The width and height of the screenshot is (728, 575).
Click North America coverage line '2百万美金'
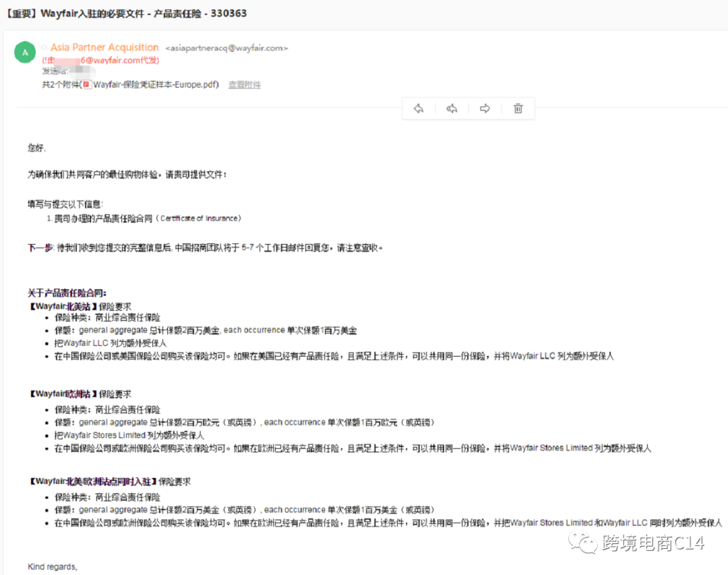(x=206, y=330)
